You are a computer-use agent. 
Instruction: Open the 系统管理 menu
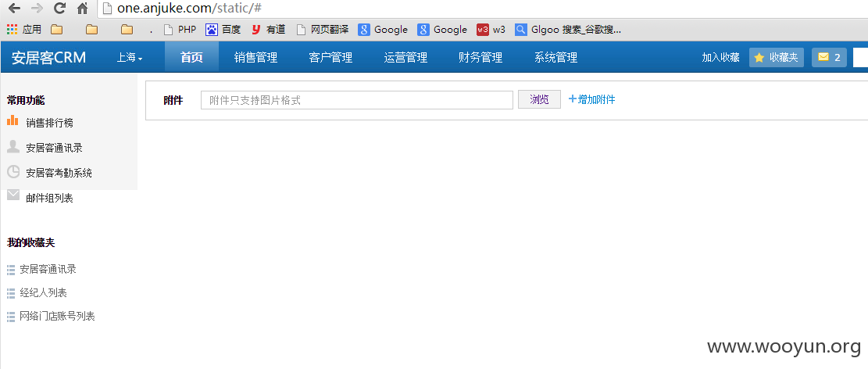(555, 58)
